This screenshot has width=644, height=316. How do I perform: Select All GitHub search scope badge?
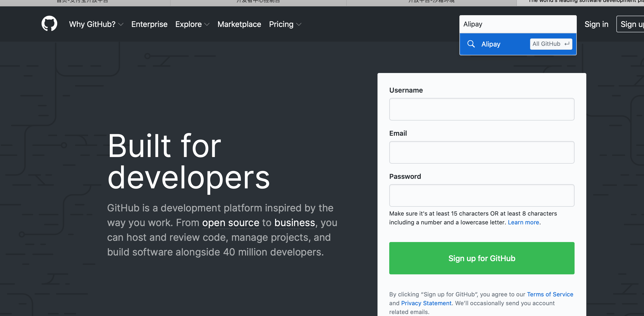click(551, 44)
